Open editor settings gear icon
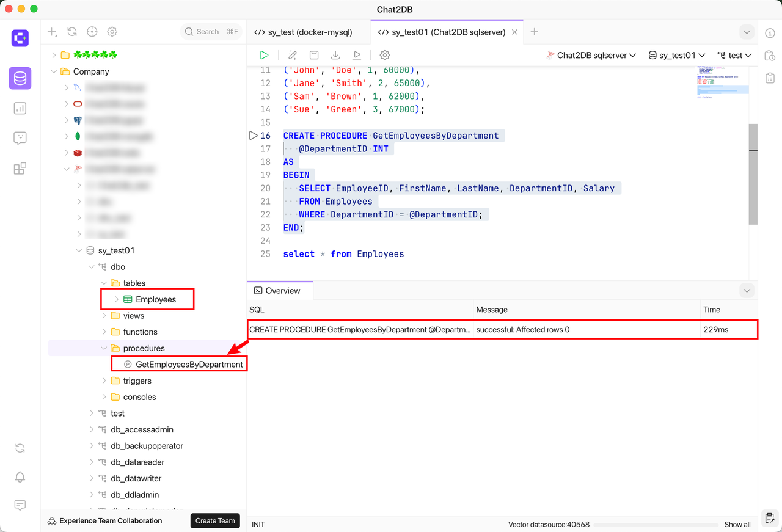Viewport: 782px width, 532px height. click(385, 55)
